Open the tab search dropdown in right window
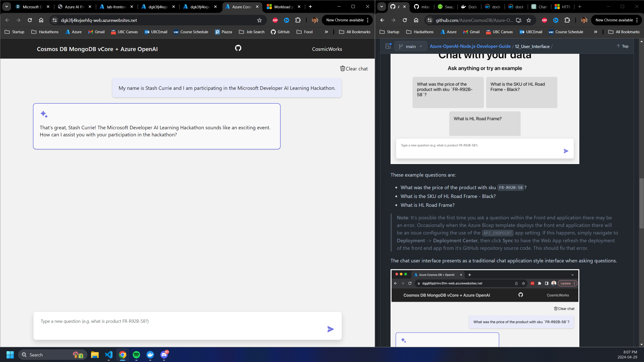Viewport: 644px width, 362px height. [x=382, y=7]
